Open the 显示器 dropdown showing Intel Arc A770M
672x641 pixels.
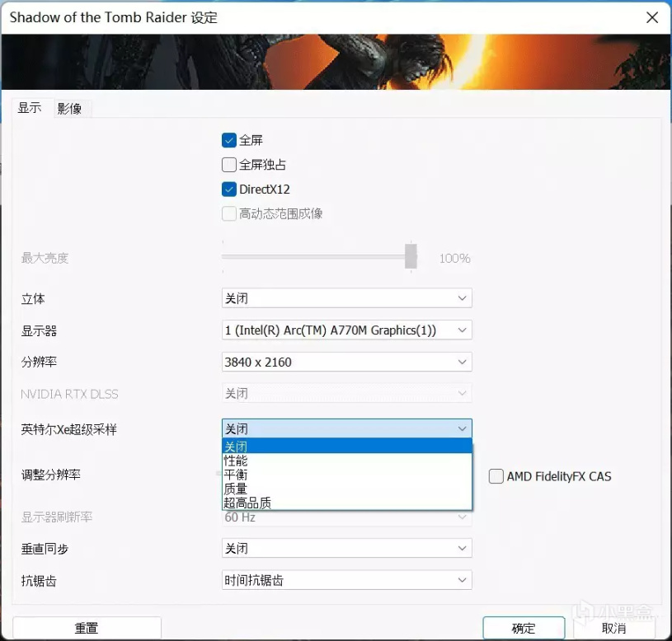coord(346,330)
